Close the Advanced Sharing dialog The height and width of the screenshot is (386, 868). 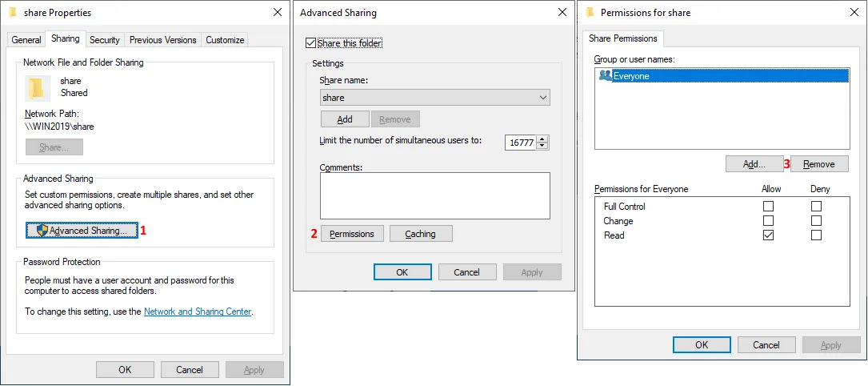click(559, 13)
